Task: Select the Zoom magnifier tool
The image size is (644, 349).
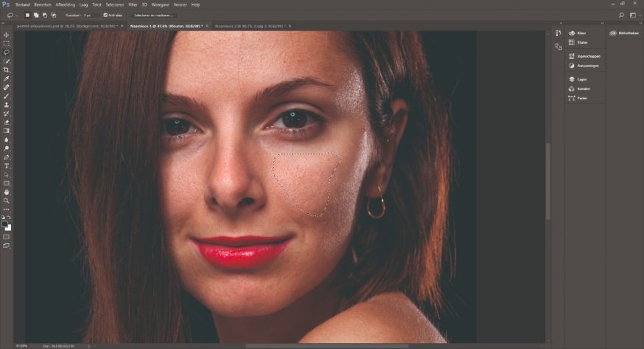Action: pyautogui.click(x=7, y=201)
